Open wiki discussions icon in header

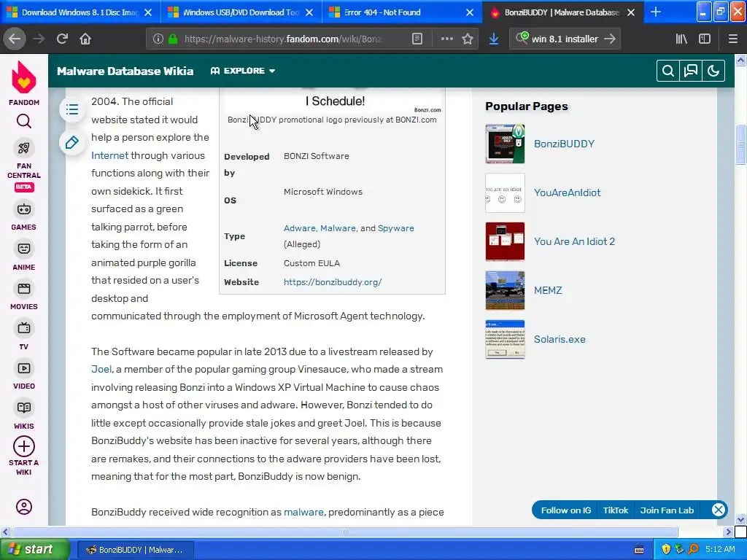point(691,71)
